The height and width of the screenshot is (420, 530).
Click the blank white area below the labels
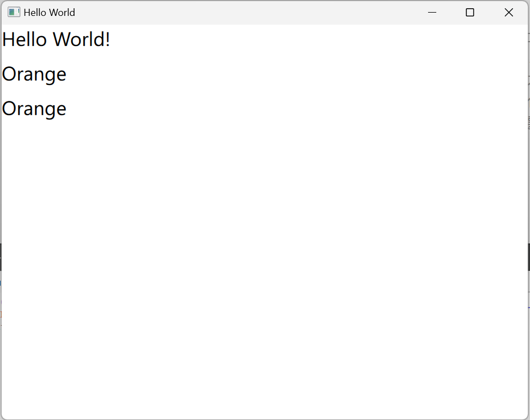pos(263,263)
